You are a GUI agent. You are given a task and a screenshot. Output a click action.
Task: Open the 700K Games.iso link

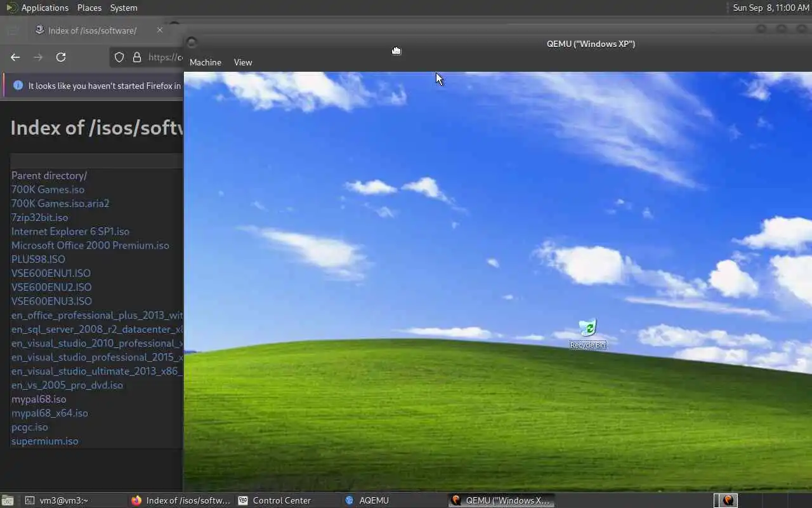pos(48,189)
